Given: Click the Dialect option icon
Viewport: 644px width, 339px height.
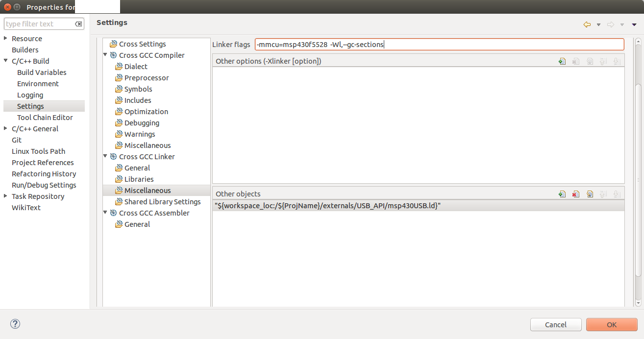Looking at the screenshot, I should (119, 67).
